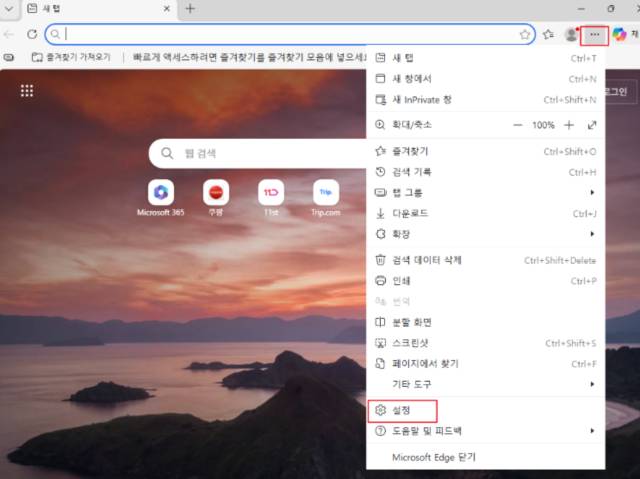Open the Trip.com quick link tile
This screenshot has width=640, height=479.
[326, 198]
